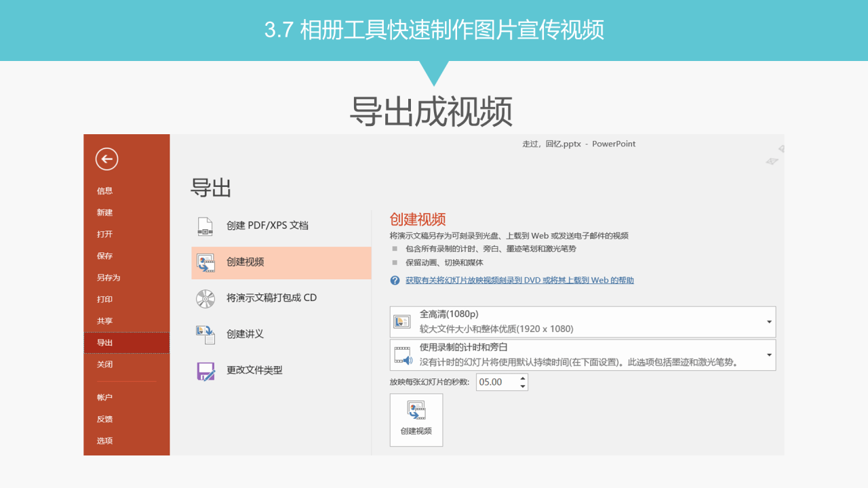The width and height of the screenshot is (868, 488).
Task: Select 将演示文稿打包成 CD option
Action: pos(281,298)
